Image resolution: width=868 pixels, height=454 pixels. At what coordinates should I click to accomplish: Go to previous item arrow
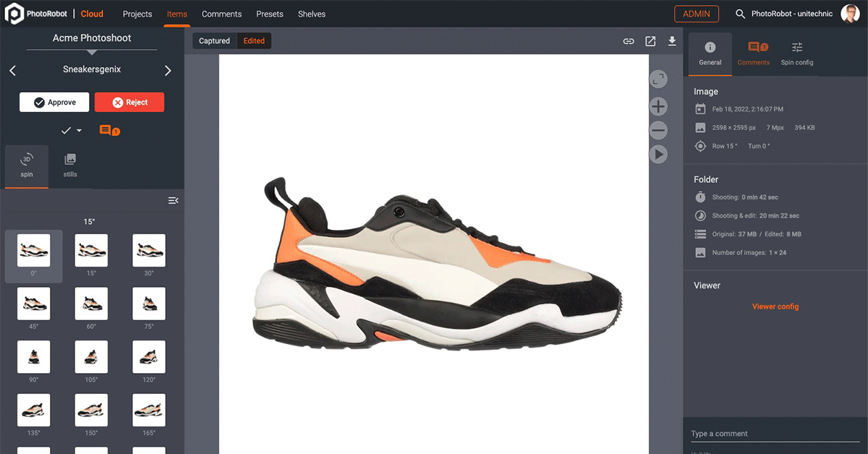(12, 70)
